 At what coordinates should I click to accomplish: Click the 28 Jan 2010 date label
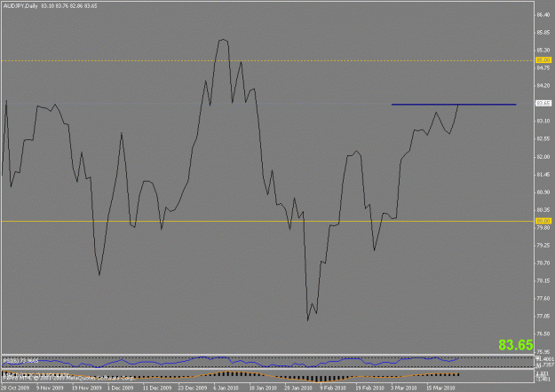[298, 388]
